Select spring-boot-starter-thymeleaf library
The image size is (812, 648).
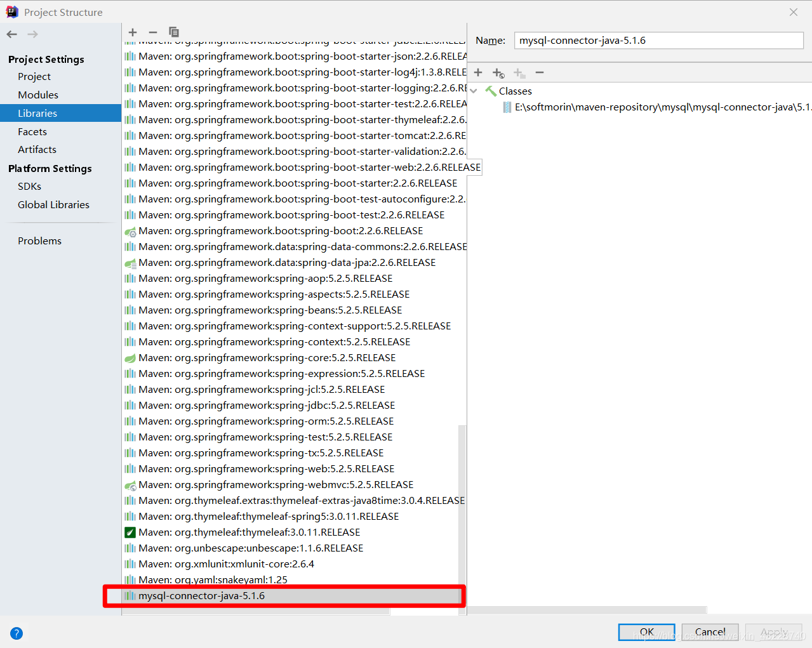tap(294, 120)
